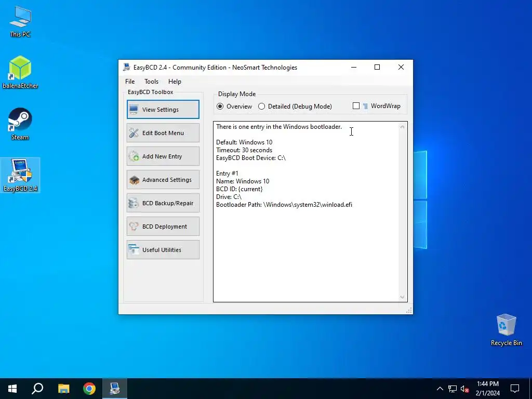This screenshot has height=399, width=532.
Task: Click the 'Name: Windows 10' line
Action: pos(243,181)
